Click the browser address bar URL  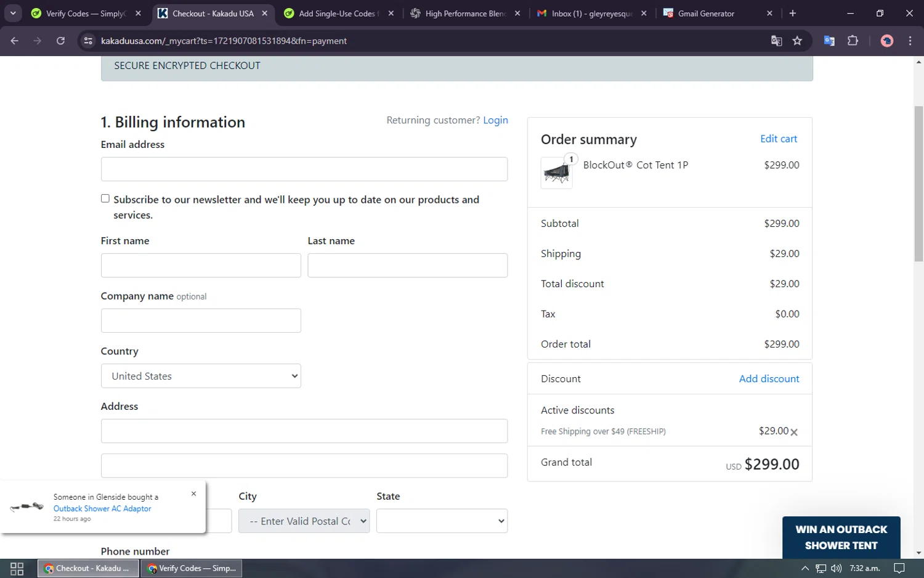click(224, 41)
